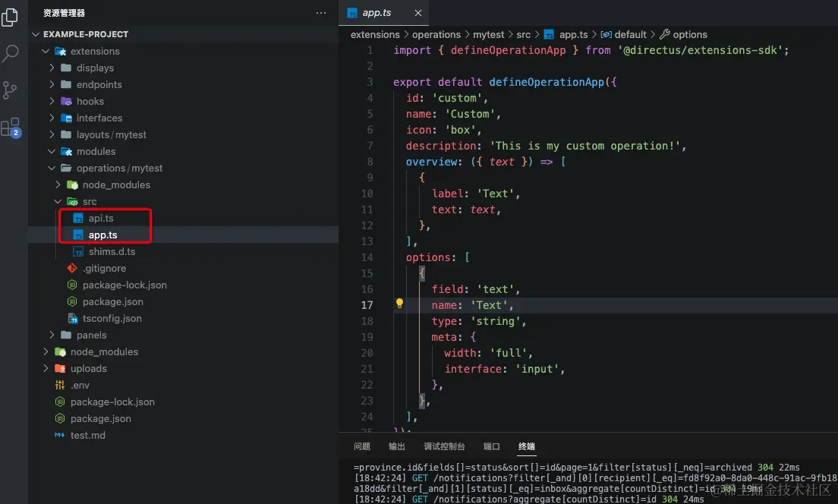Open the .gitignore file
This screenshot has width=838, height=504.
[104, 268]
